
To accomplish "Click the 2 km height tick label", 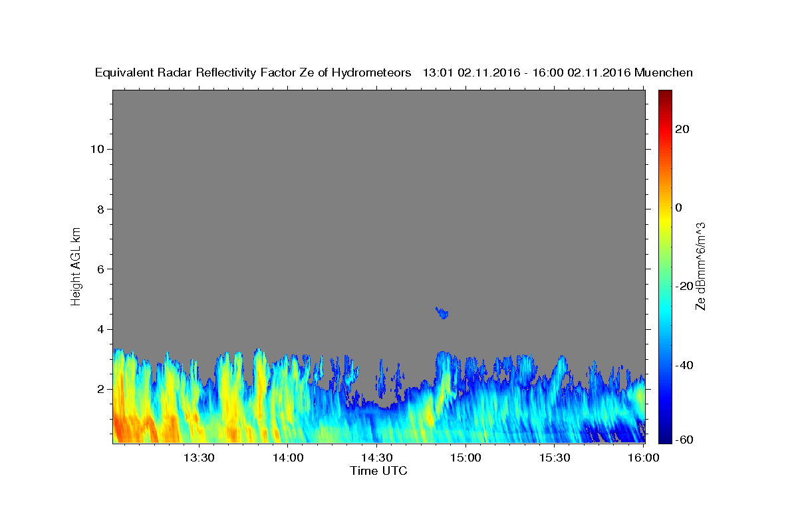I will coord(101,389).
